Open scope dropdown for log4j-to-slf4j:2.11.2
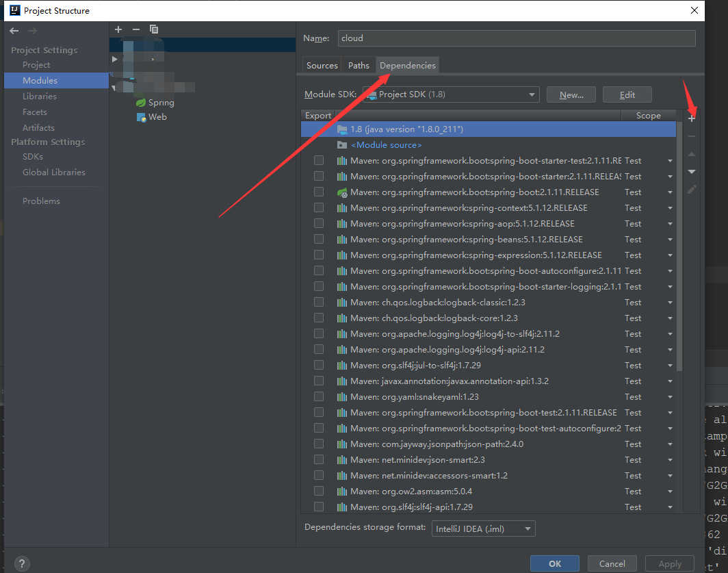728x573 pixels. click(670, 334)
